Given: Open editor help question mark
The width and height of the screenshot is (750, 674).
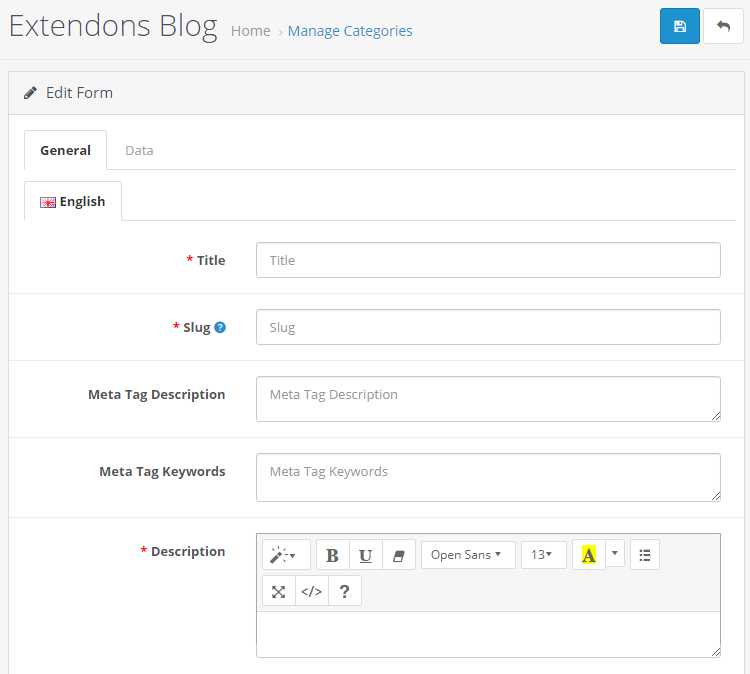Looking at the screenshot, I should pos(344,592).
